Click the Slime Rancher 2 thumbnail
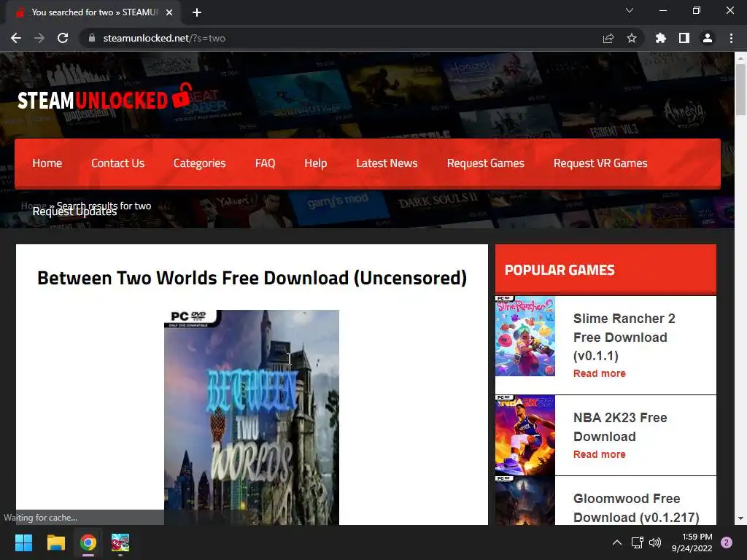Viewport: 747px width, 560px height. (525, 335)
